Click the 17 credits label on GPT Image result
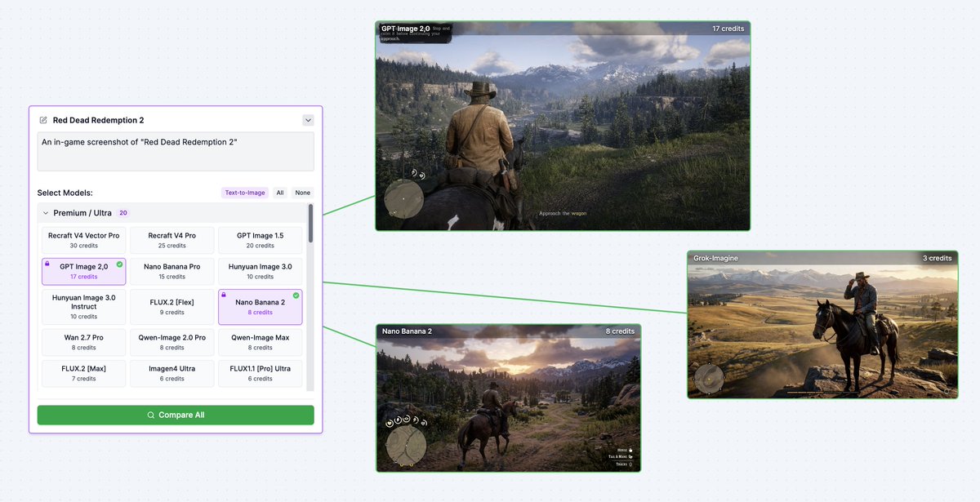 click(728, 29)
